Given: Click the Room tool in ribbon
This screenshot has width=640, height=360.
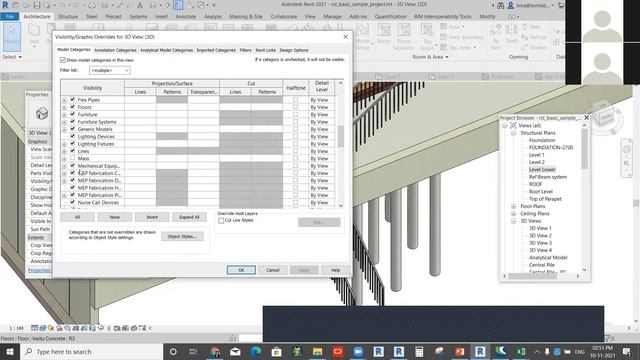Looking at the screenshot, I should point(384,33).
